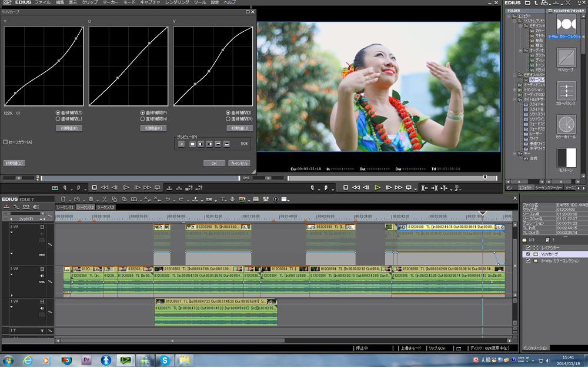Select the 3-Way color correction effect icon

tap(566, 24)
